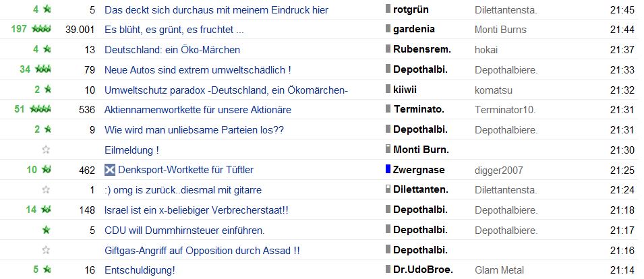
Task: Open last poster digger2007's profile
Action: tap(498, 170)
